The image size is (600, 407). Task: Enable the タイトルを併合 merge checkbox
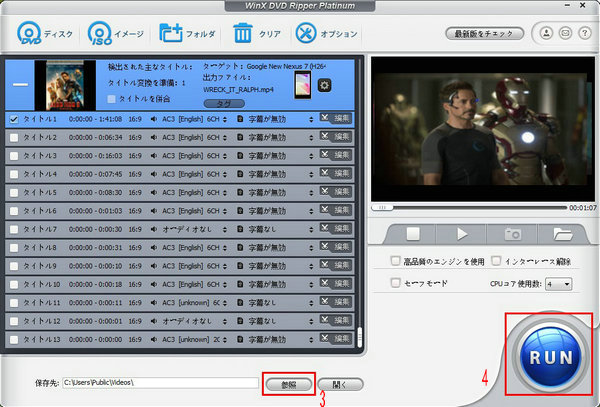click(111, 99)
